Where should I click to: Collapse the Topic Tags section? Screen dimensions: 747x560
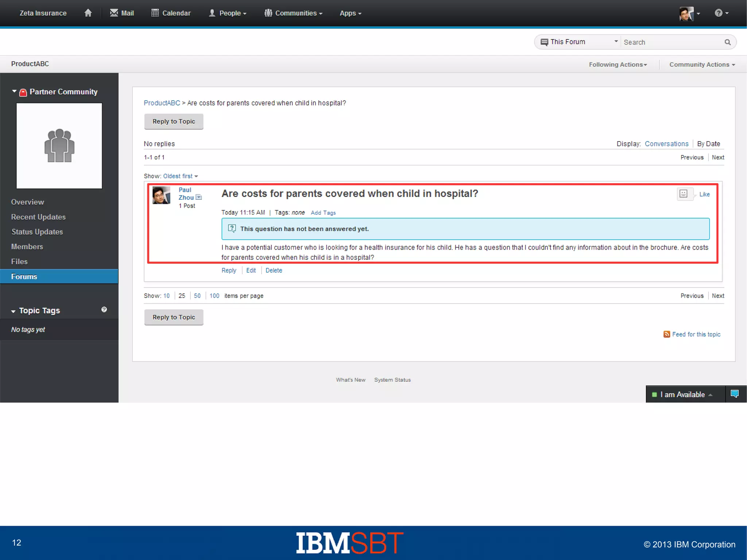(x=13, y=311)
